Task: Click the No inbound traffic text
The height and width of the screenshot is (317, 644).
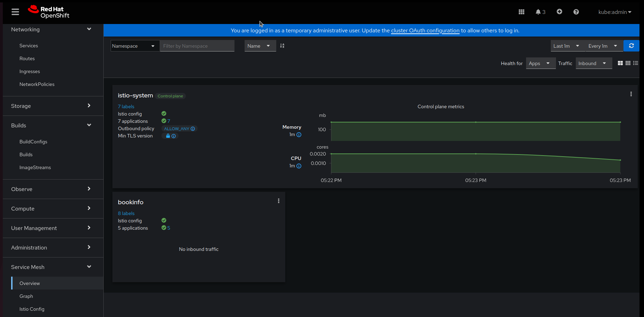Action: tap(199, 249)
